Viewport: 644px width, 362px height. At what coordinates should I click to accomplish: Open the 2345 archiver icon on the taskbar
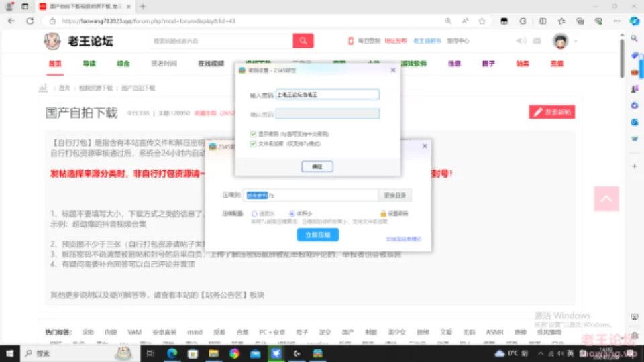tap(317, 353)
